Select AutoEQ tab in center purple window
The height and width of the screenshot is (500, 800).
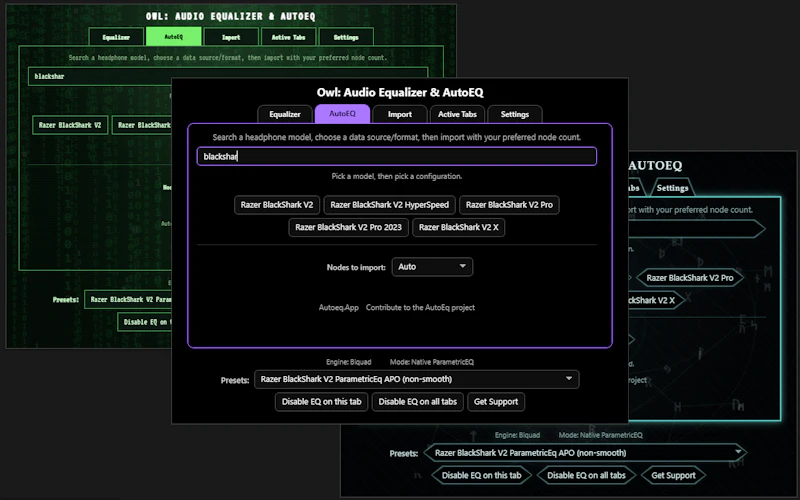pyautogui.click(x=342, y=114)
